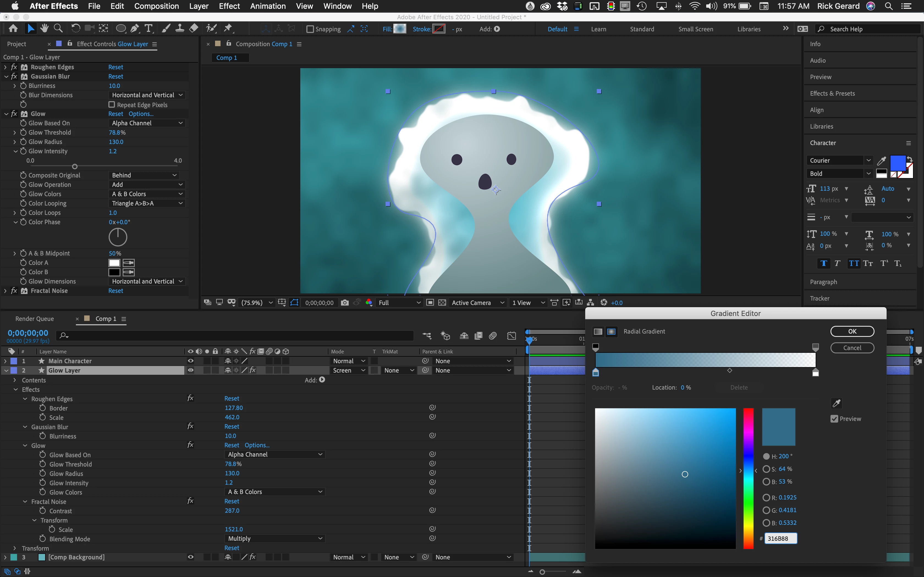The height and width of the screenshot is (577, 924).
Task: Click OK in the Gradient Editor
Action: 852,331
